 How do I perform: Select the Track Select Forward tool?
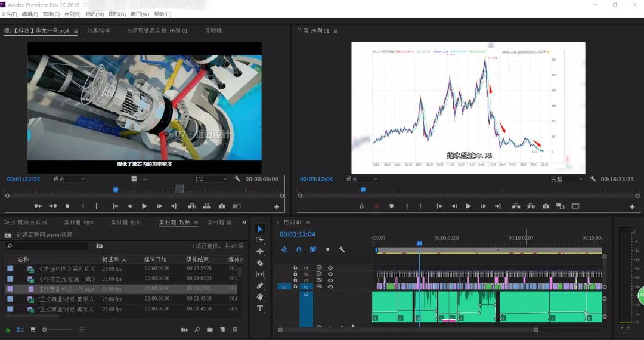260,240
